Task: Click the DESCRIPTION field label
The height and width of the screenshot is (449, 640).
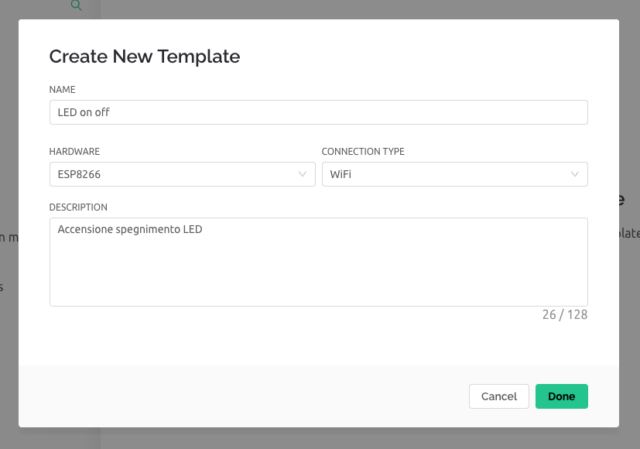Action: coord(78,207)
